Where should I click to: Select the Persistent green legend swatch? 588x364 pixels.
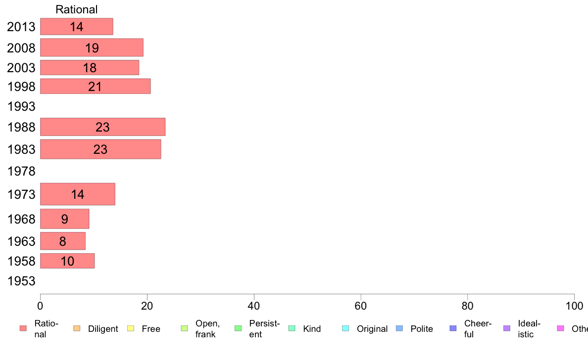pos(238,328)
